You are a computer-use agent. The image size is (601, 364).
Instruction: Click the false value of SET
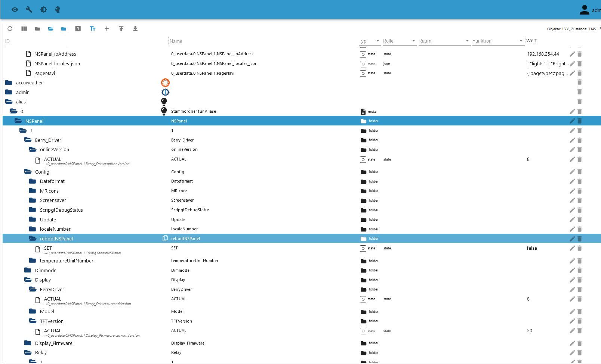(532, 248)
